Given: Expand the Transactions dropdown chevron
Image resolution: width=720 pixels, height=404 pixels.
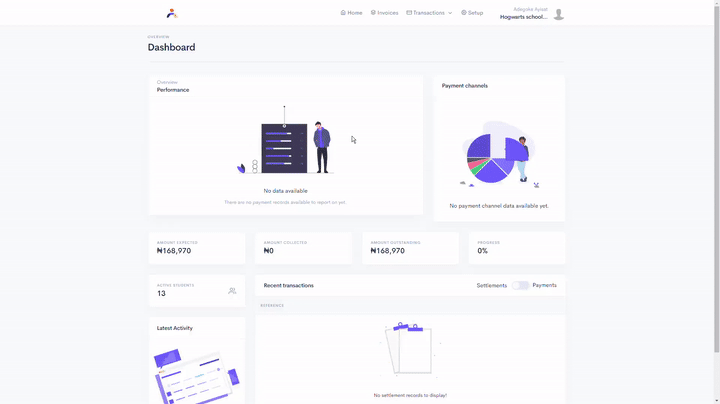Looking at the screenshot, I should 450,13.
